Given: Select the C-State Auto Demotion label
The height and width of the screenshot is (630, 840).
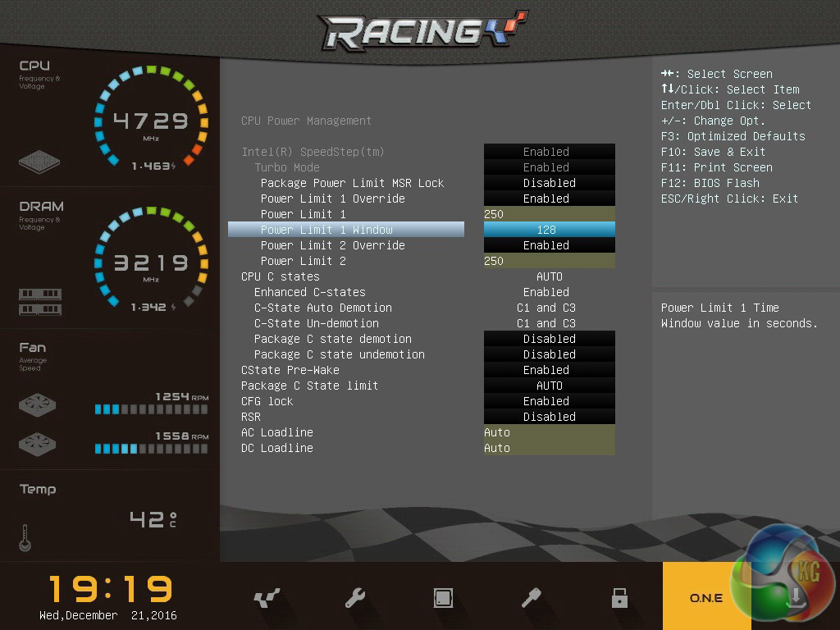Looking at the screenshot, I should [x=323, y=308].
